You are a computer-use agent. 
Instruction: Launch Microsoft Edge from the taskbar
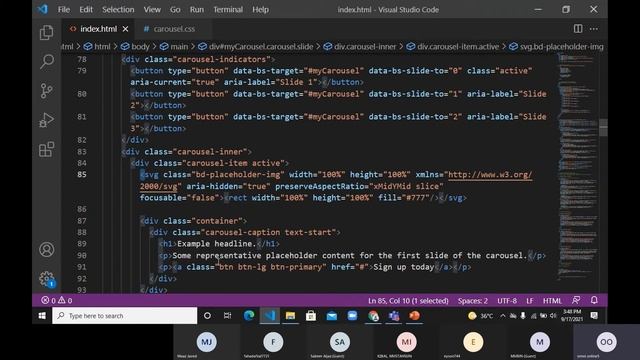coord(249,316)
